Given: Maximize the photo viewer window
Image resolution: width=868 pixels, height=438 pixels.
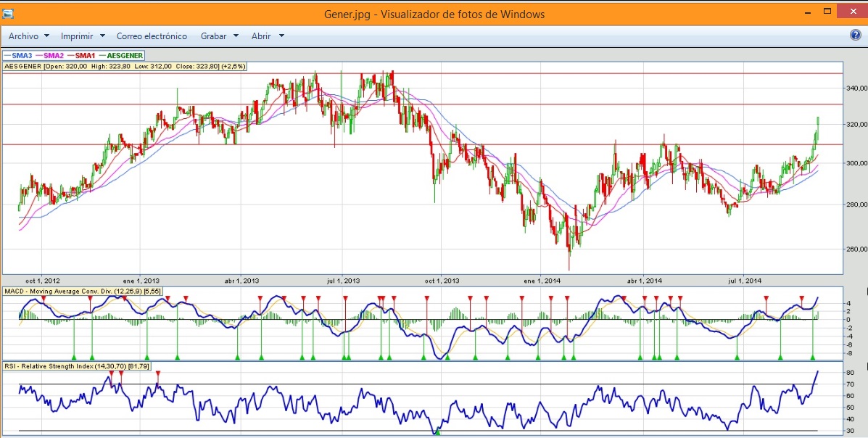Looking at the screenshot, I should point(827,12).
